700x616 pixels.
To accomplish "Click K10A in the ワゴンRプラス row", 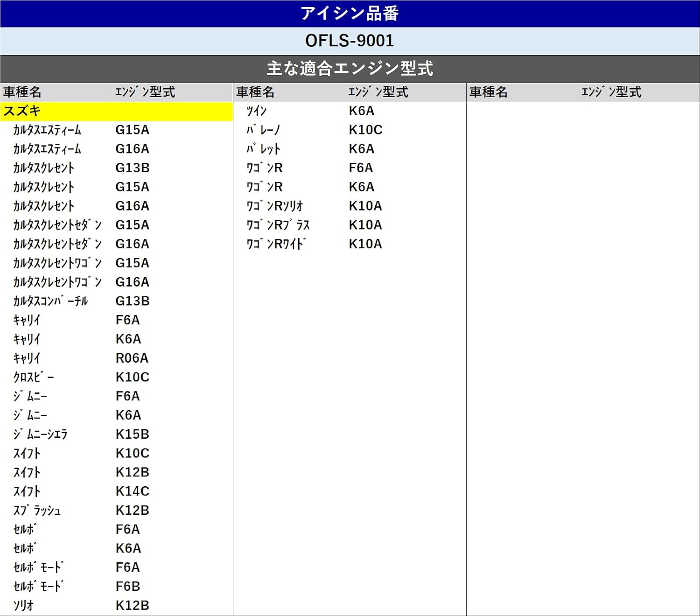I will 365,225.
